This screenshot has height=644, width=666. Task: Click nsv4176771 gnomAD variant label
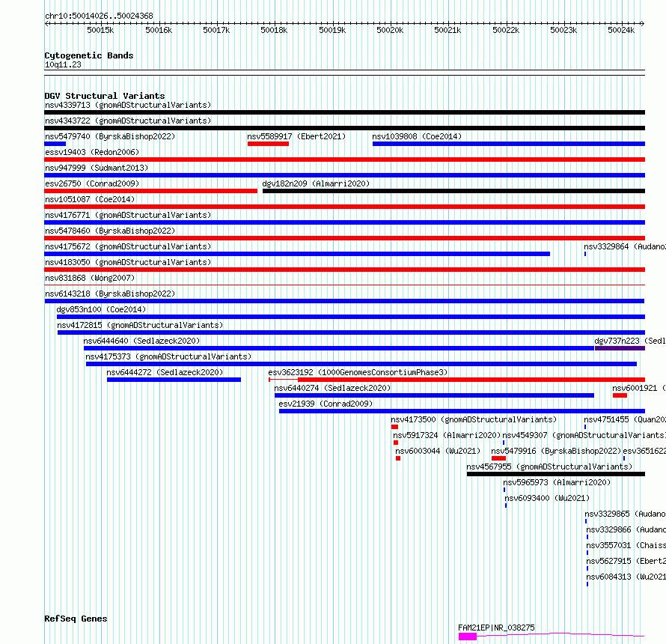coord(128,215)
